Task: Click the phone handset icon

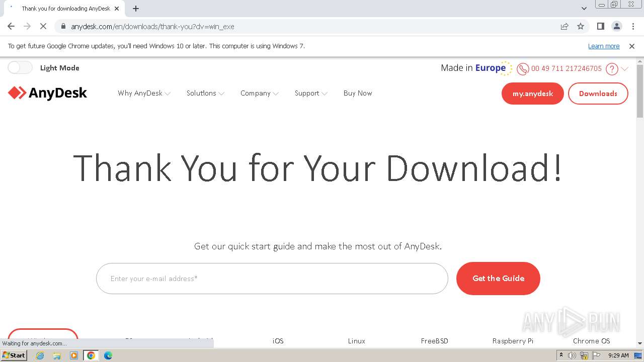Action: 523,68
